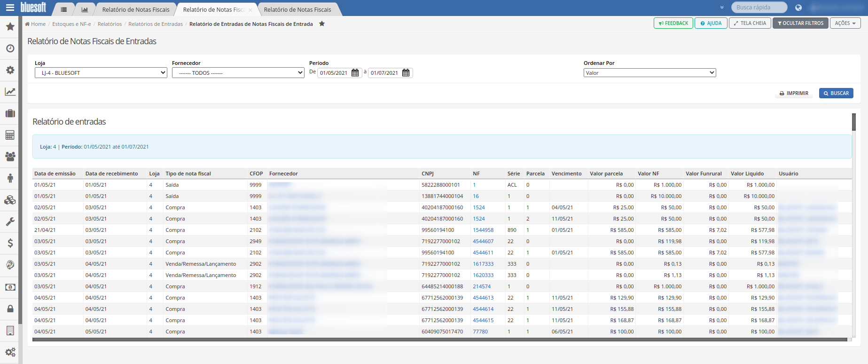Open the line chart analytics icon
Screen dimensions: 868x364
click(x=10, y=92)
